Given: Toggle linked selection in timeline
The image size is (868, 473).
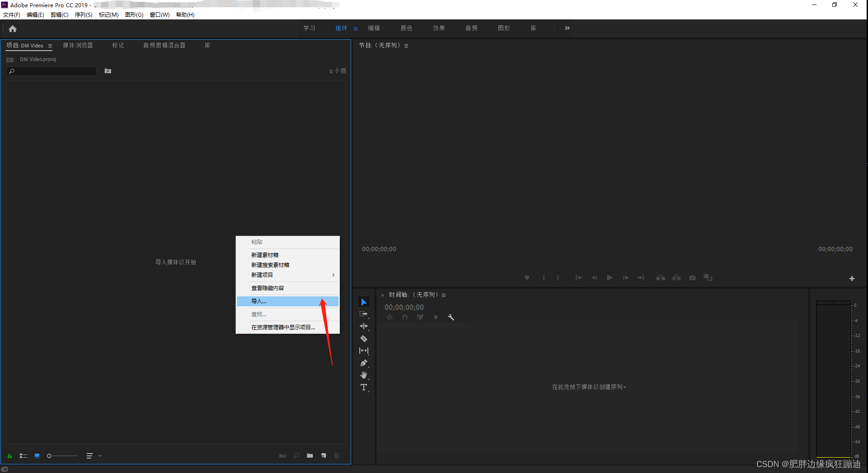Looking at the screenshot, I should click(x=420, y=317).
